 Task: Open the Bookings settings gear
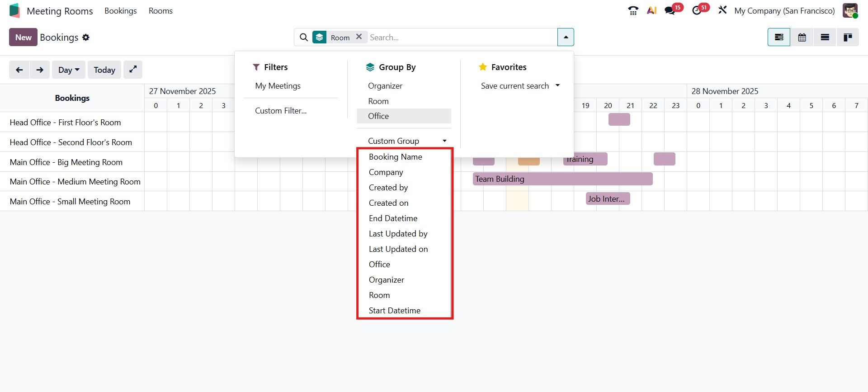86,38
